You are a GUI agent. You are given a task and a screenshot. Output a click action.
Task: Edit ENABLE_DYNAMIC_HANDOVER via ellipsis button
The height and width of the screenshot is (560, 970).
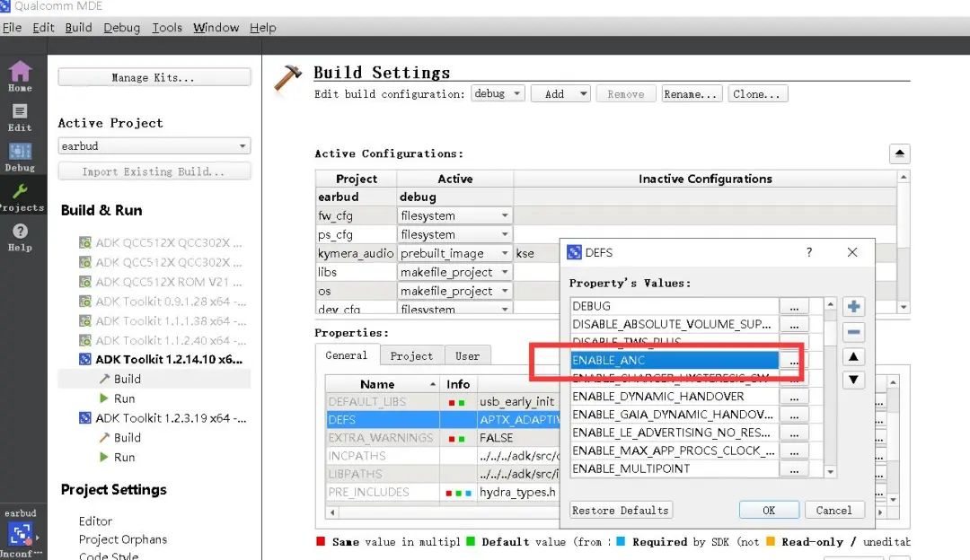coord(794,397)
